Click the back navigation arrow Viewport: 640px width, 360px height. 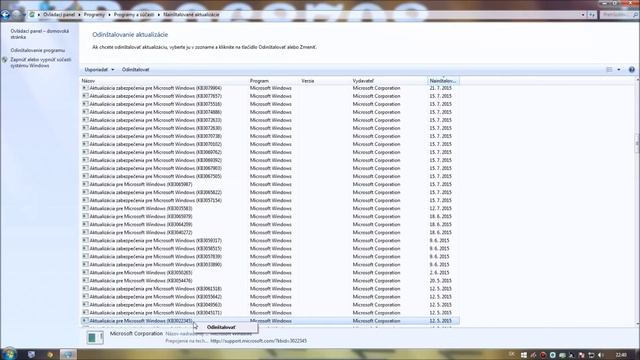[5, 15]
